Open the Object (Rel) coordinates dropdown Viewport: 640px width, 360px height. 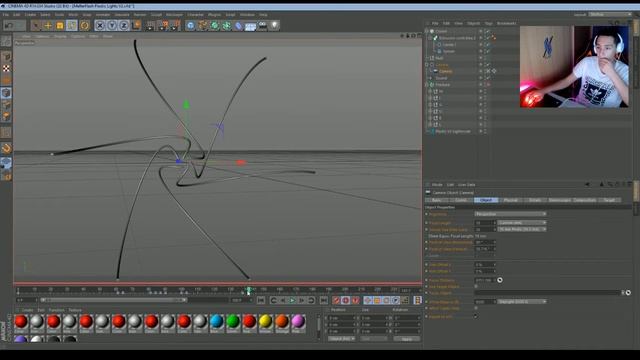342,339
